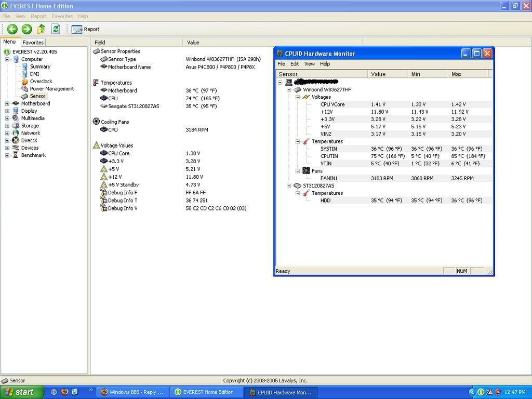
Task: Open the EVEREST Report menu
Action: (38, 16)
